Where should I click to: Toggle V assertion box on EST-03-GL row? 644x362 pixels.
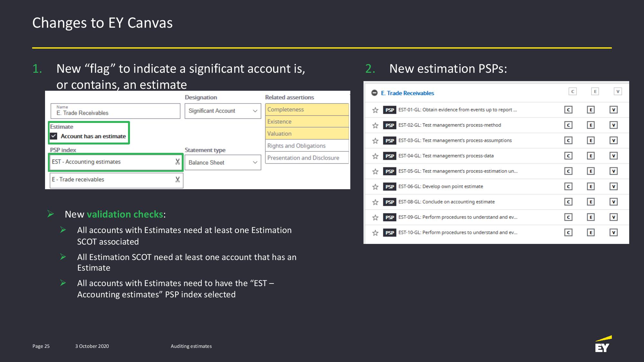click(613, 141)
